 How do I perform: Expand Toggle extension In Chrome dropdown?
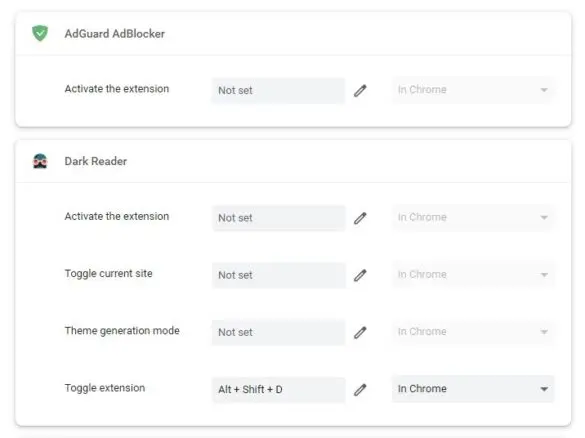(473, 389)
